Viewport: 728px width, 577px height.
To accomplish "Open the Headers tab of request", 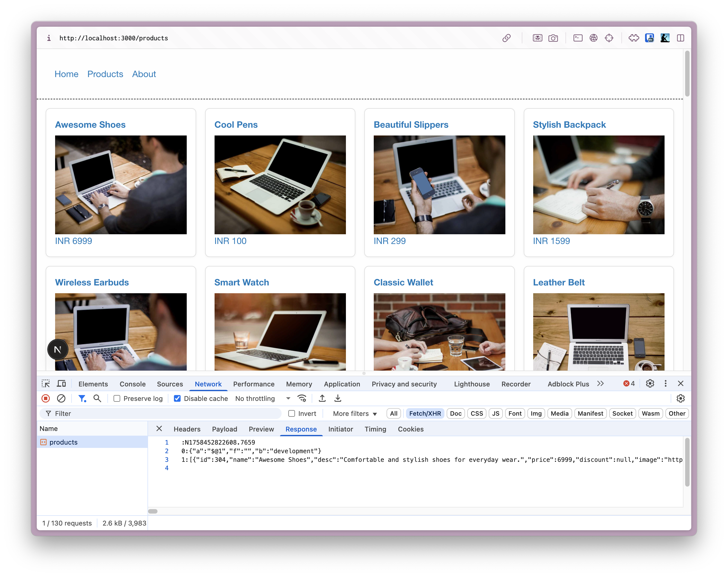I will 187,429.
